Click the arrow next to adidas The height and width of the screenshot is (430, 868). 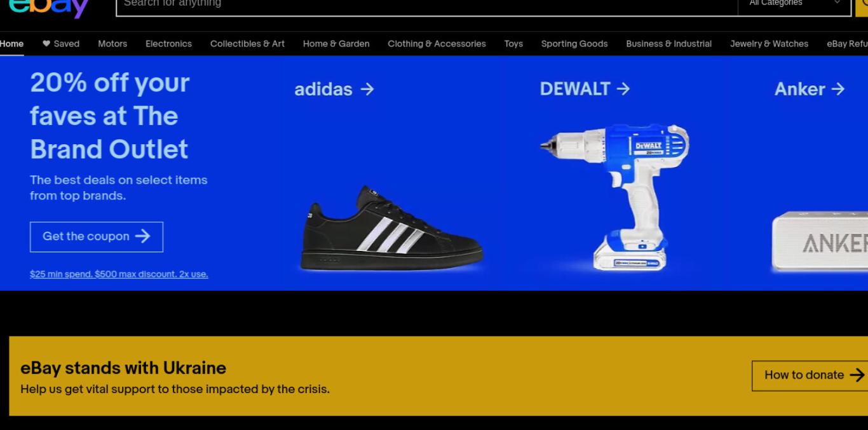[367, 90]
